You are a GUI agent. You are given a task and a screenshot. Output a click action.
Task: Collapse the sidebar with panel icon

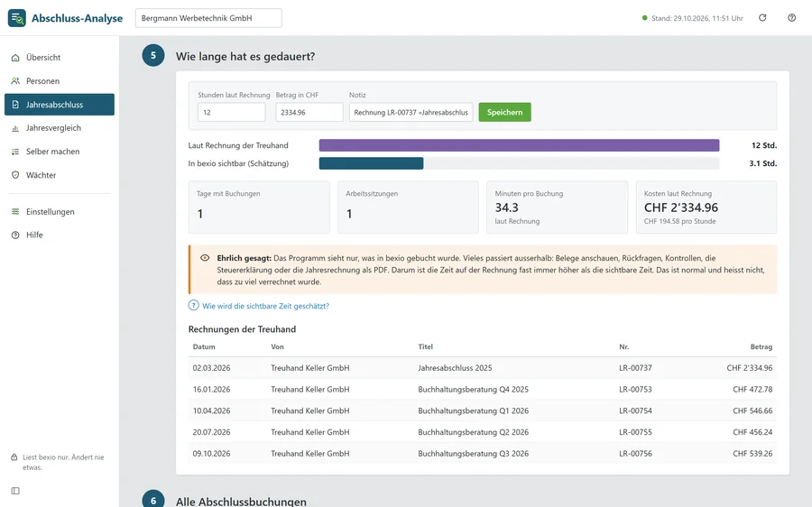(x=15, y=491)
